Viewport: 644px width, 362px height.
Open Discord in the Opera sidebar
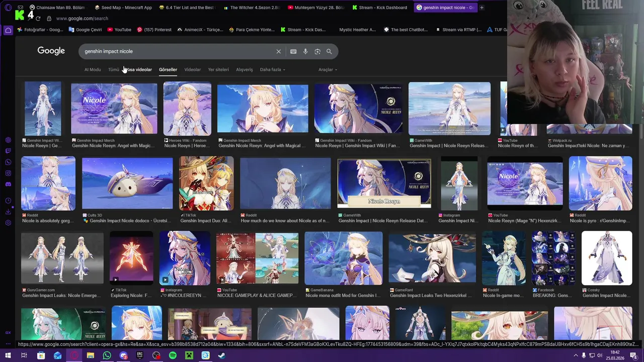click(8, 184)
